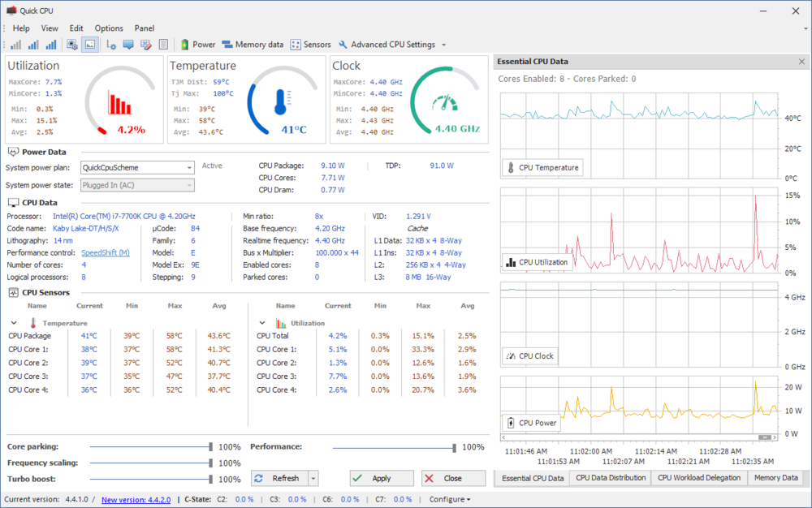This screenshot has width=812, height=508.
Task: Open the Memory data toolbar panel
Action: (253, 45)
